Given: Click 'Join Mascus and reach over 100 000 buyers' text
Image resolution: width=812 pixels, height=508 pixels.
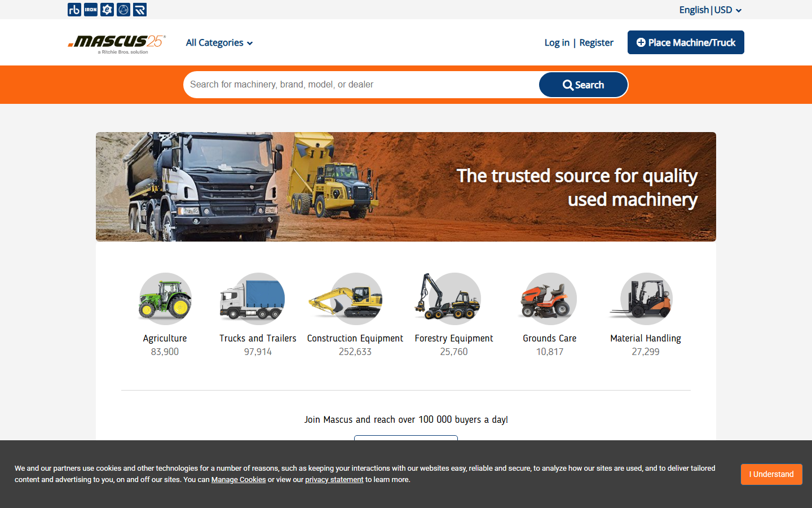Looking at the screenshot, I should click(x=406, y=419).
